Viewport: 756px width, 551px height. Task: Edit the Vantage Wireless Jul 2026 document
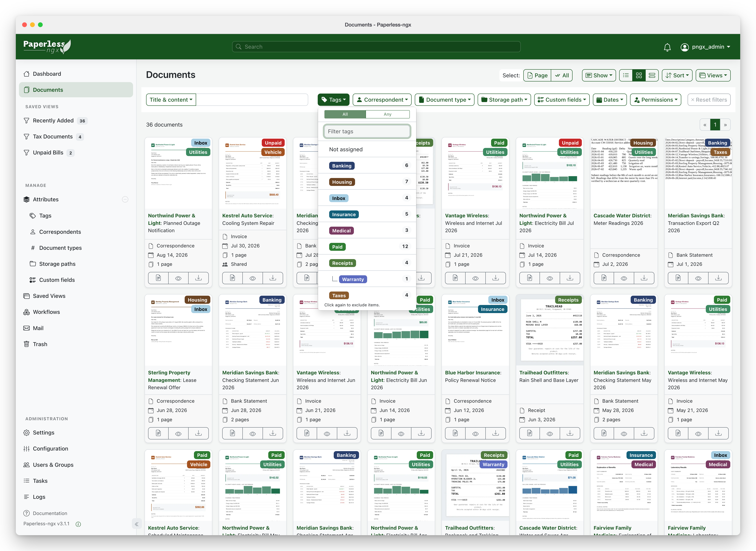(455, 278)
